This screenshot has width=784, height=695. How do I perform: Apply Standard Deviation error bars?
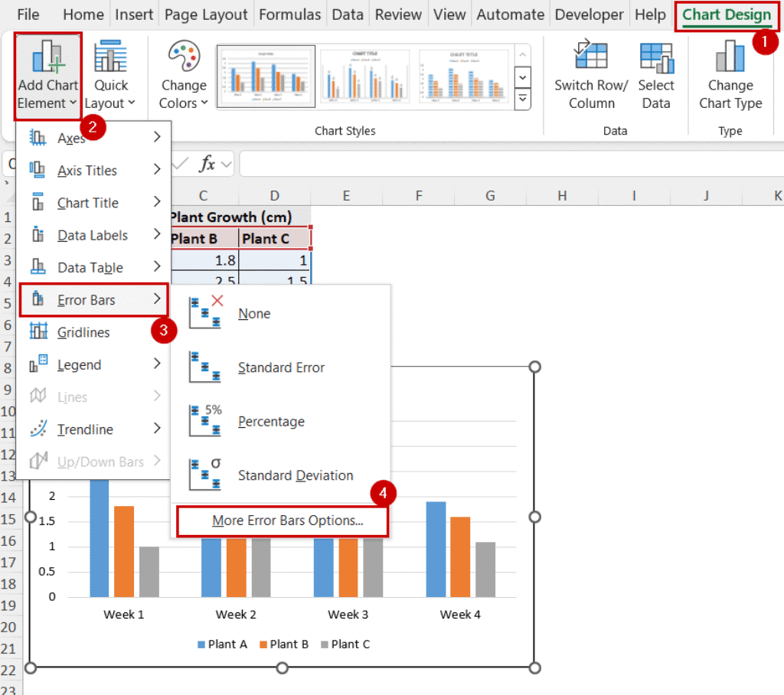pos(295,475)
